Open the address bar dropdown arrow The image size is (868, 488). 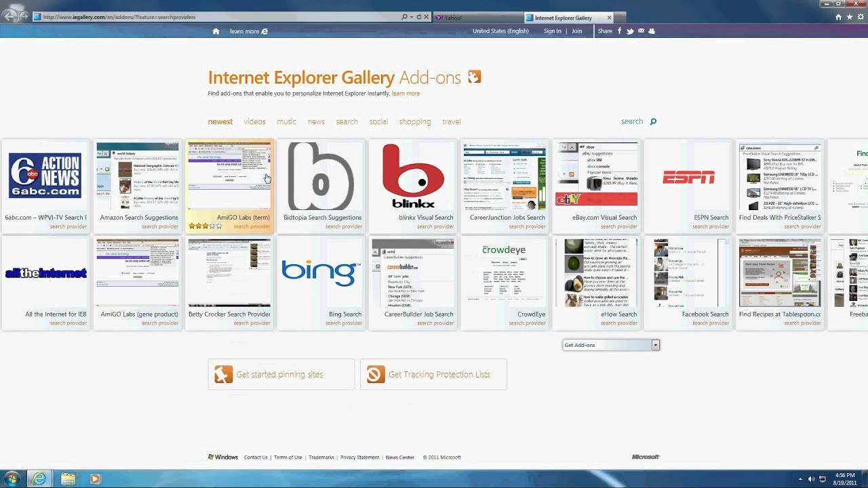(x=412, y=17)
